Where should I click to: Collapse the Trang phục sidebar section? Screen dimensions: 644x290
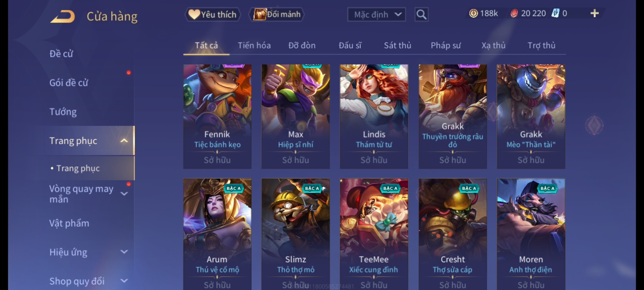pos(124,140)
